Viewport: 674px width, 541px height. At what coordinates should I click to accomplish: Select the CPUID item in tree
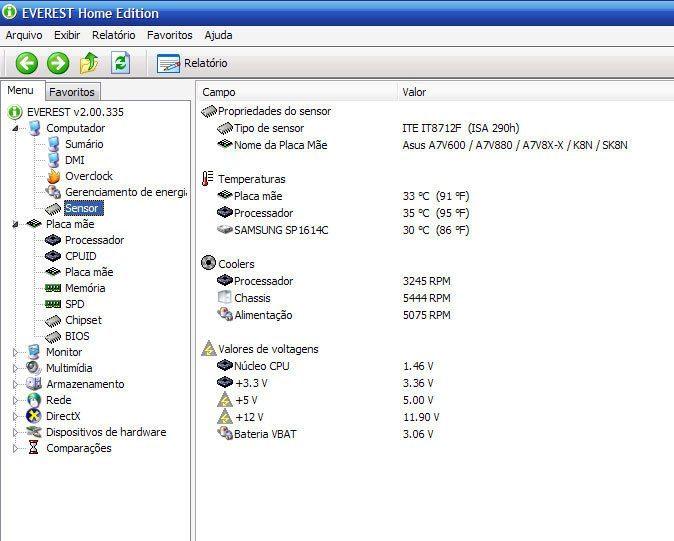click(80, 256)
